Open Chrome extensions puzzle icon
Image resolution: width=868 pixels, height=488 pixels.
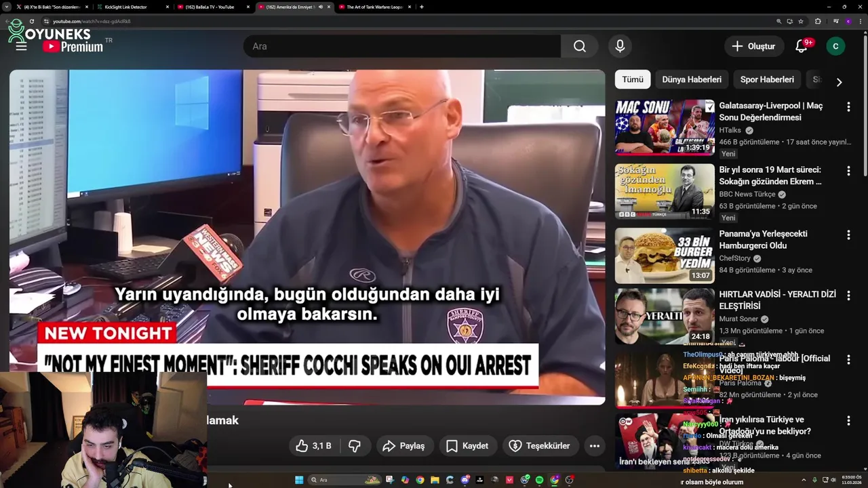(818, 21)
